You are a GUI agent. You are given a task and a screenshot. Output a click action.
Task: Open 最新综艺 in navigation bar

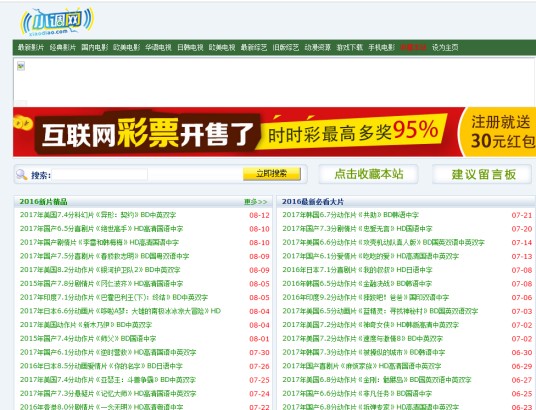click(x=254, y=48)
